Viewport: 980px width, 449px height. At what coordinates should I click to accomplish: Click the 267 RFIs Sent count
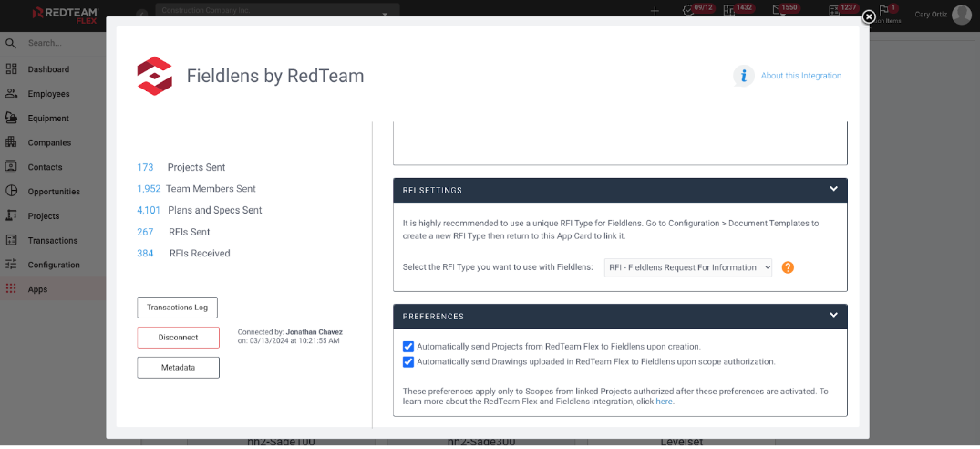[x=145, y=232]
